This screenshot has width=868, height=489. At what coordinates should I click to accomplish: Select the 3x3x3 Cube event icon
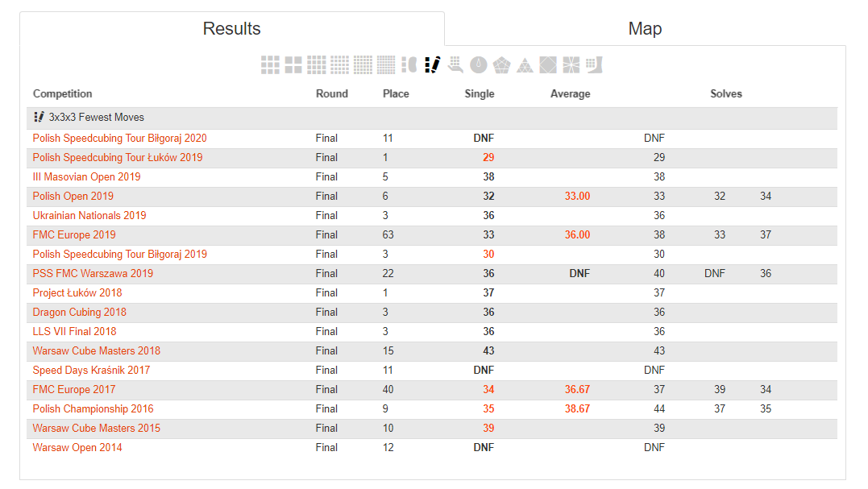(x=270, y=64)
